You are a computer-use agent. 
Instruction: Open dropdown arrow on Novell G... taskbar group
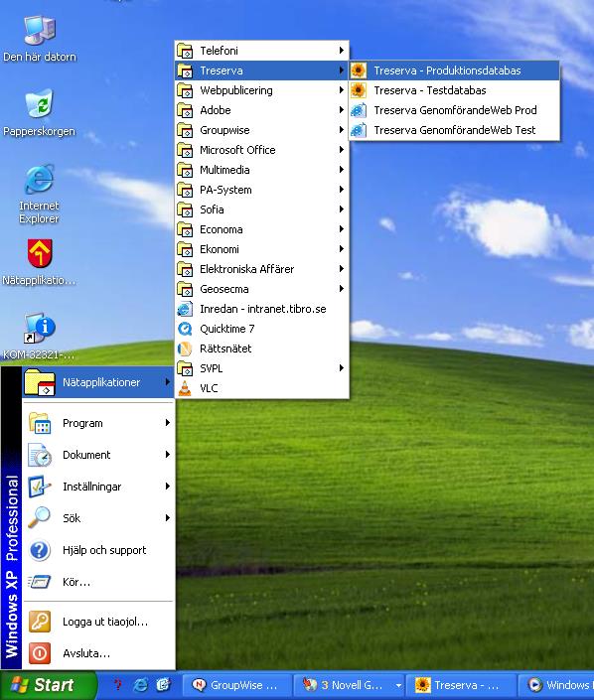tap(398, 685)
